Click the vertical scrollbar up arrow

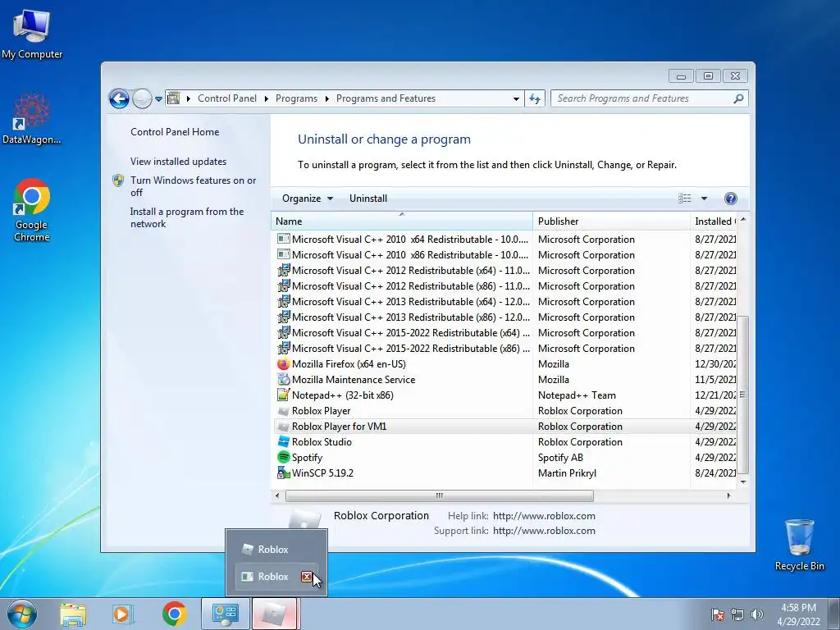pos(743,220)
